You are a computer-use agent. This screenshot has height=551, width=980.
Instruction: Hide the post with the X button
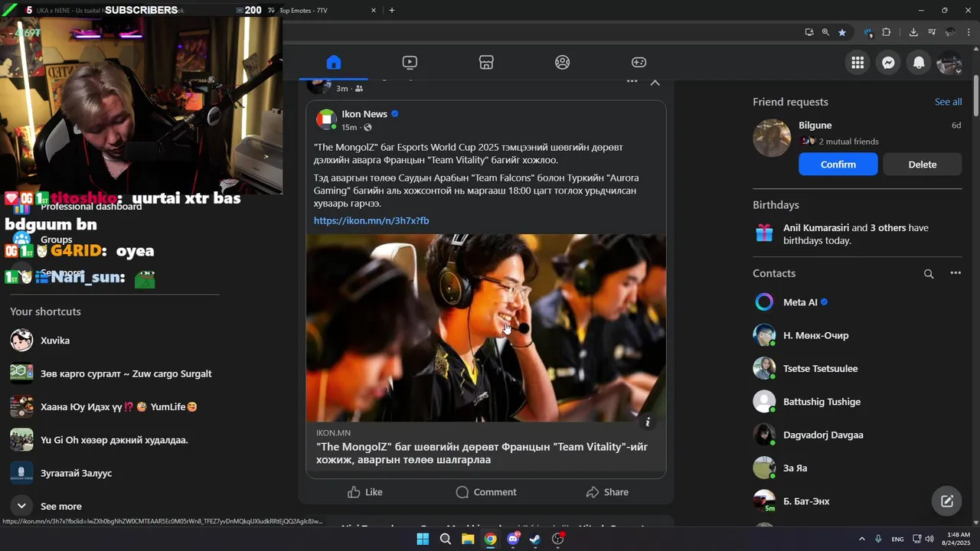tap(655, 81)
